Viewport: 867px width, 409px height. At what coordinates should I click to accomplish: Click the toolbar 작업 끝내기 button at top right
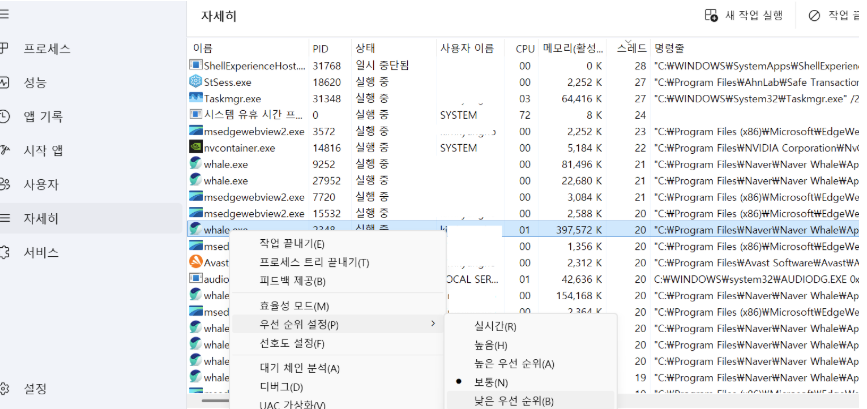(x=835, y=15)
